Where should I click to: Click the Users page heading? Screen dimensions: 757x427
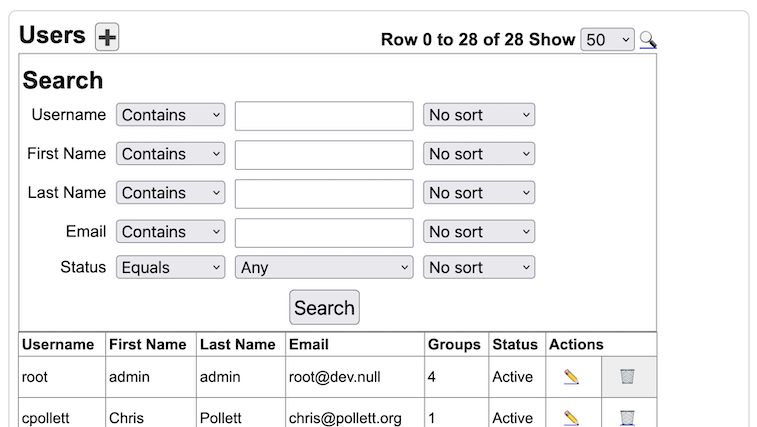[52, 35]
